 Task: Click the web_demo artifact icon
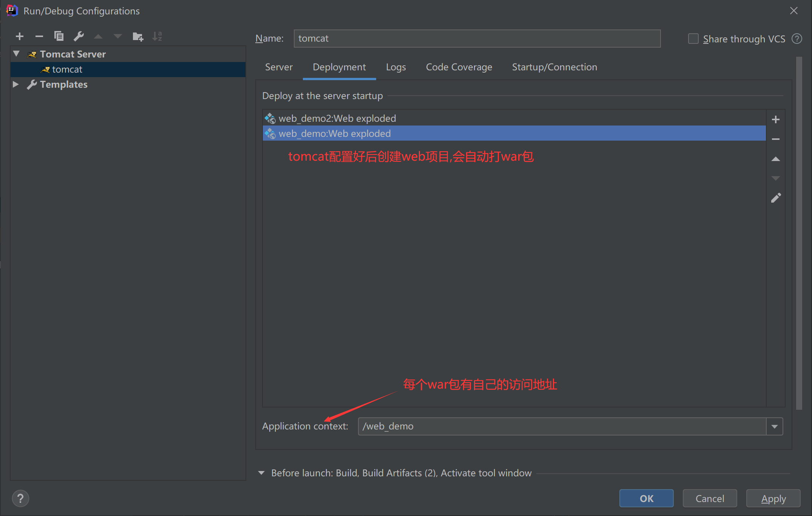[270, 133]
